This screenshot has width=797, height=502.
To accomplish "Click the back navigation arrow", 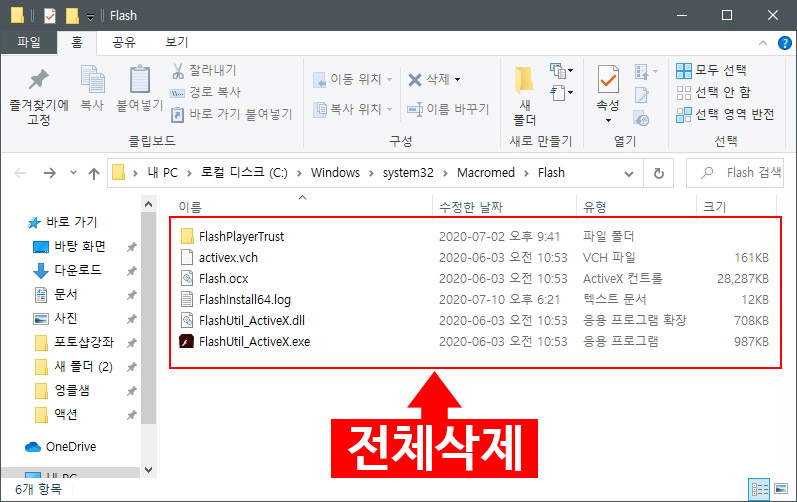I will pyautogui.click(x=20, y=173).
